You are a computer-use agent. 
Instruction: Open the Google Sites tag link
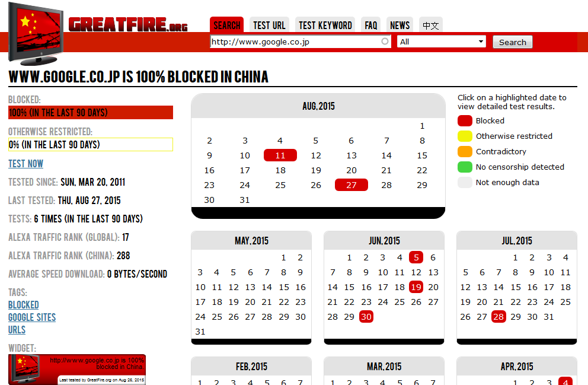pos(32,317)
